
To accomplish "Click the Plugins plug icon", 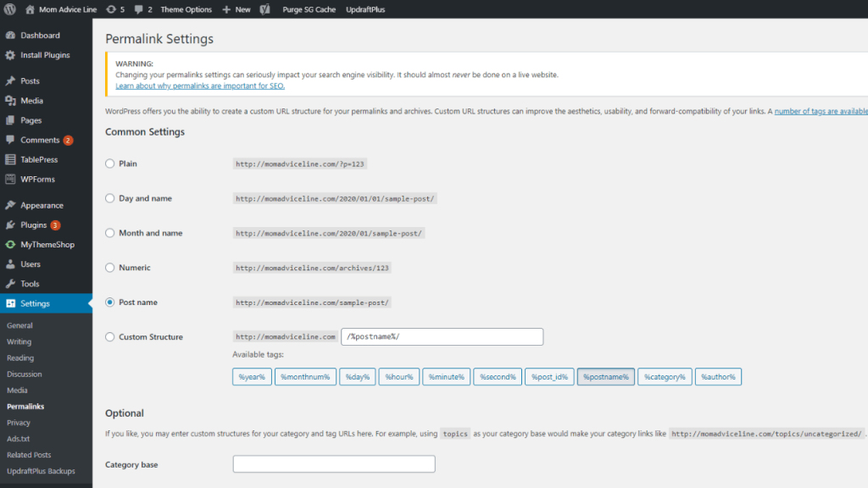I will click(10, 225).
